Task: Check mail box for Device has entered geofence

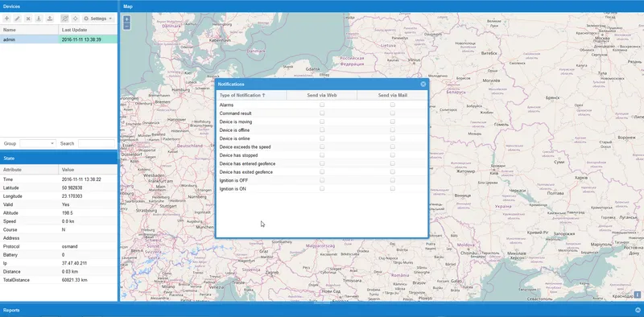Action: tap(393, 163)
